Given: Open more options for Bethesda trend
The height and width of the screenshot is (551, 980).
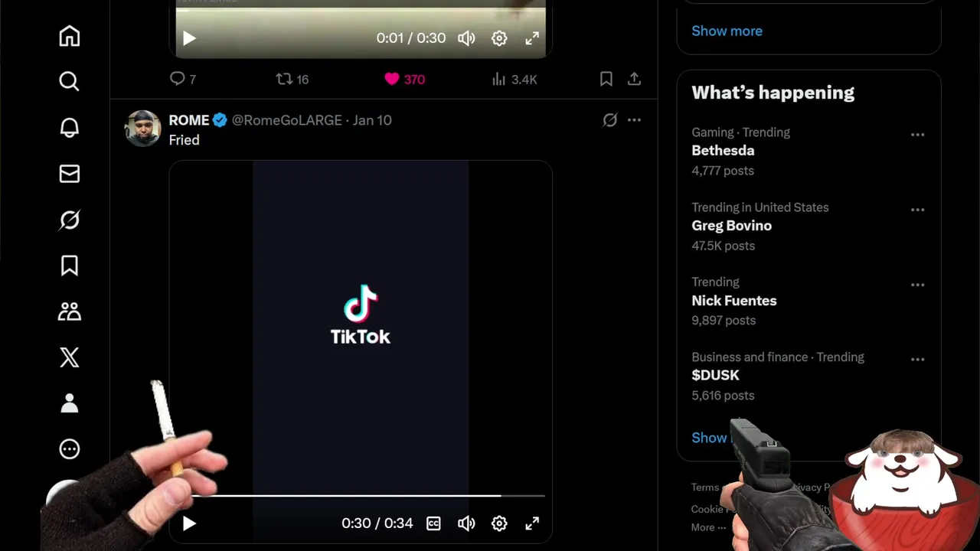Looking at the screenshot, I should coord(917,135).
